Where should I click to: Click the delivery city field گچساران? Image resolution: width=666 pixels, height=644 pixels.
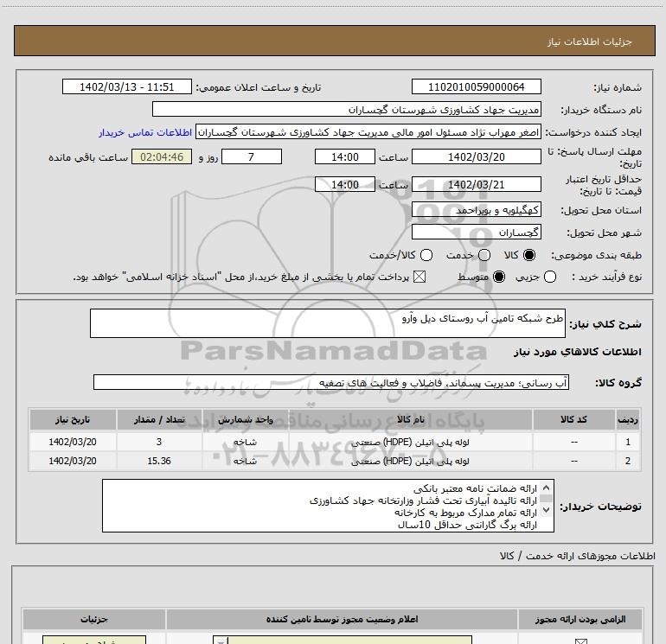coord(476,233)
